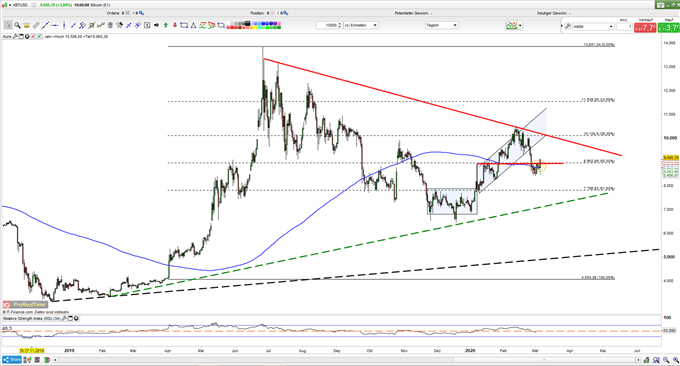680x366 pixels.
Task: Click the wrench icon next to Kurs label
Action: pos(15,37)
